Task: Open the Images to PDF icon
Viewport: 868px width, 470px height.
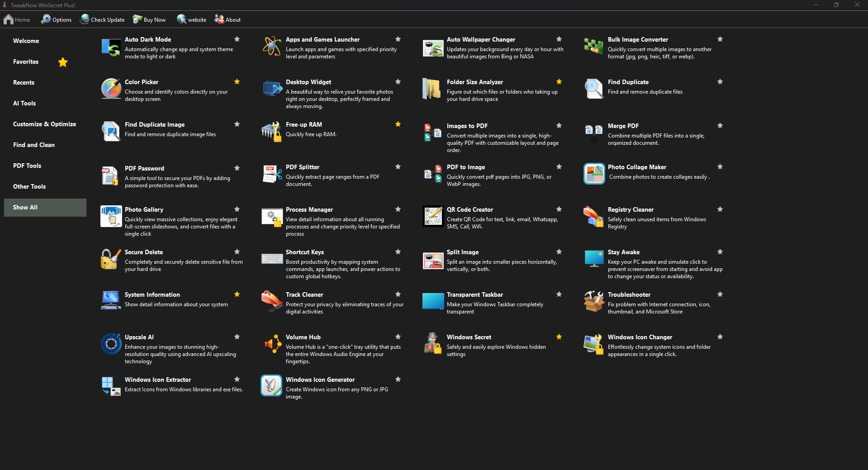Action: (x=433, y=133)
